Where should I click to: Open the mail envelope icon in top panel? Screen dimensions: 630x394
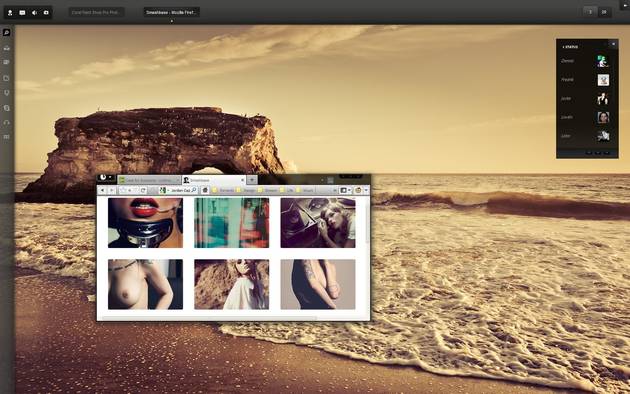coord(22,12)
